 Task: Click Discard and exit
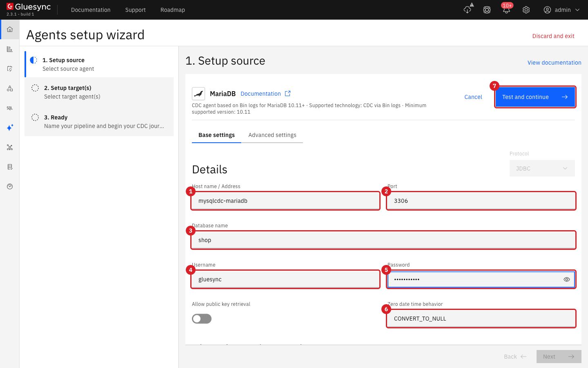[553, 36]
